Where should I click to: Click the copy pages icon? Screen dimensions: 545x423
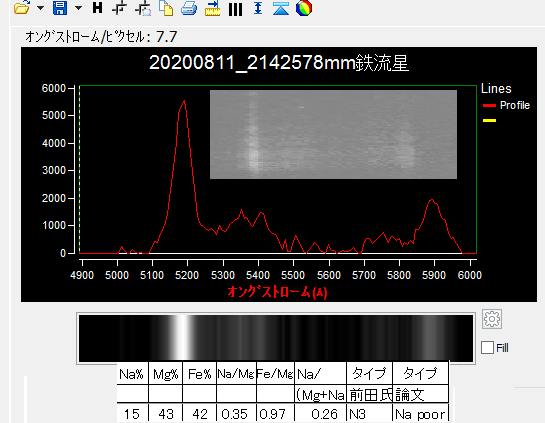[166, 8]
